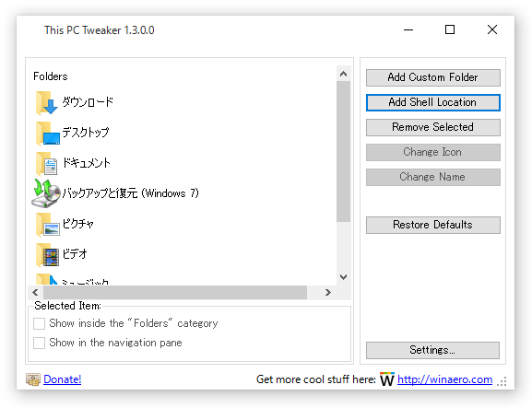The image size is (532, 408).
Task: Toggle Show in the navigation pane checkbox
Action: (39, 343)
